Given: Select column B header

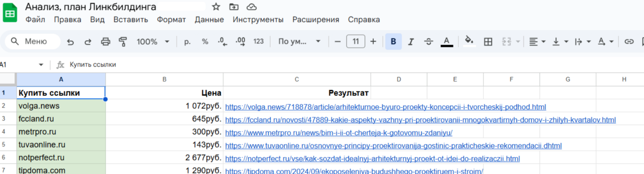Looking at the screenshot, I should click(164, 79).
